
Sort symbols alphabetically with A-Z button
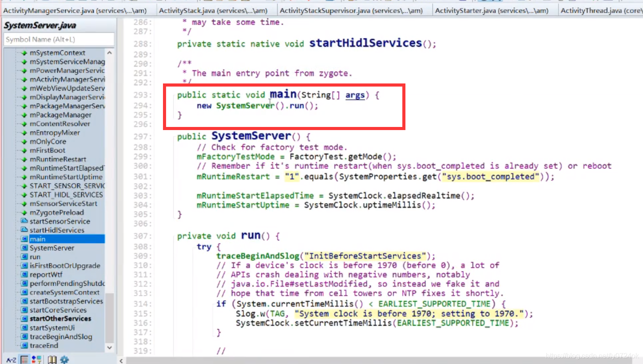tap(11, 359)
